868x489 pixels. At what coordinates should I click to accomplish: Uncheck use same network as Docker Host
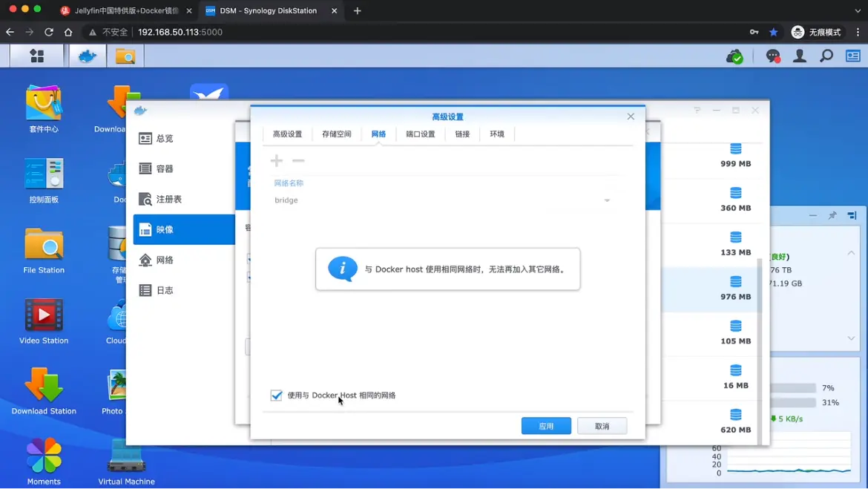coord(277,396)
